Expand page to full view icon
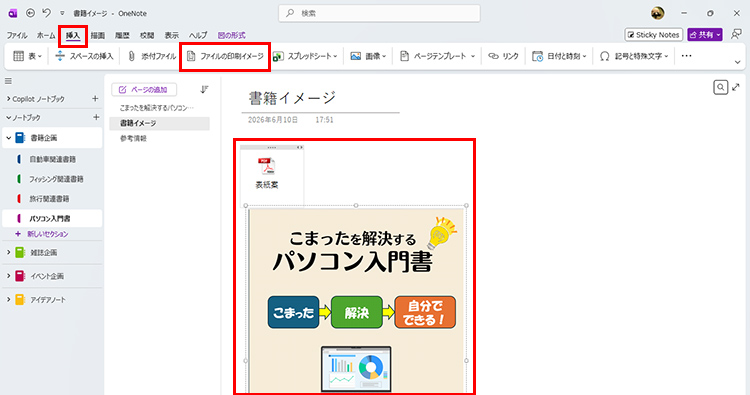The width and height of the screenshot is (750, 395). point(736,87)
